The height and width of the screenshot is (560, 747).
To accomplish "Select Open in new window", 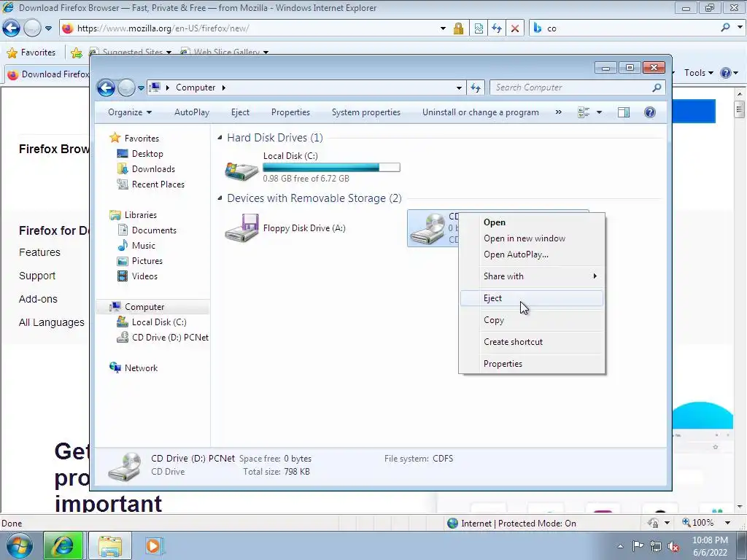I will click(x=532, y=238).
